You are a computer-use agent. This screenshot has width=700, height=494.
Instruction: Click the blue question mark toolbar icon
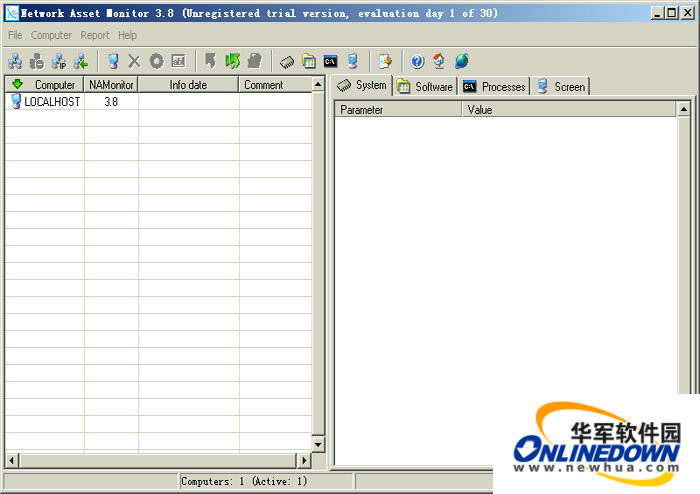417,61
